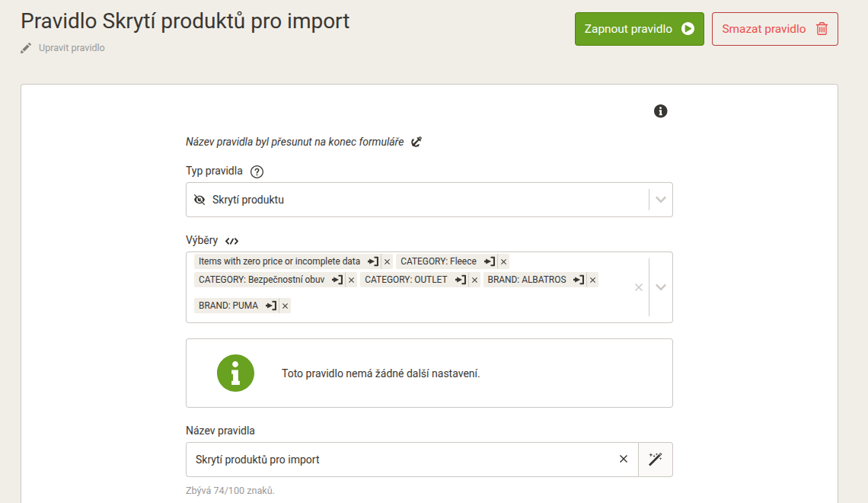Viewport: 868px width, 503px height.
Task: Open the 'CATEGORY: OUTLET' selection arrow icon
Action: click(x=461, y=280)
